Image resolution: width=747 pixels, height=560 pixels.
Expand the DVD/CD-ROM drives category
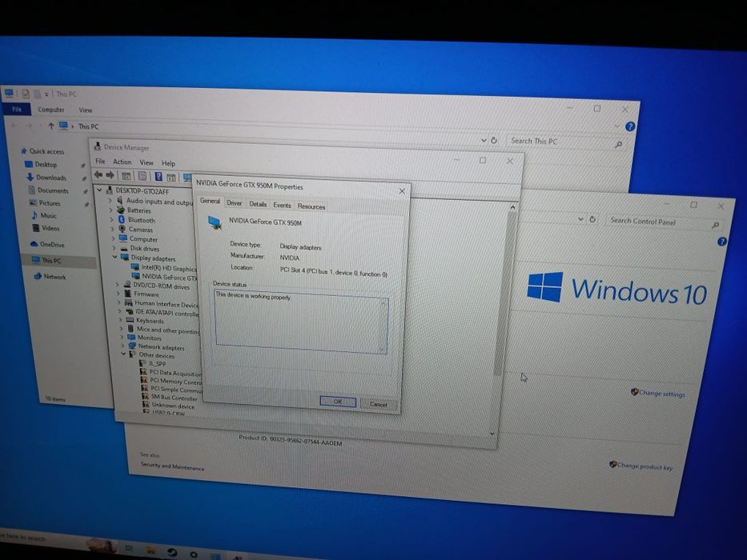tap(117, 285)
